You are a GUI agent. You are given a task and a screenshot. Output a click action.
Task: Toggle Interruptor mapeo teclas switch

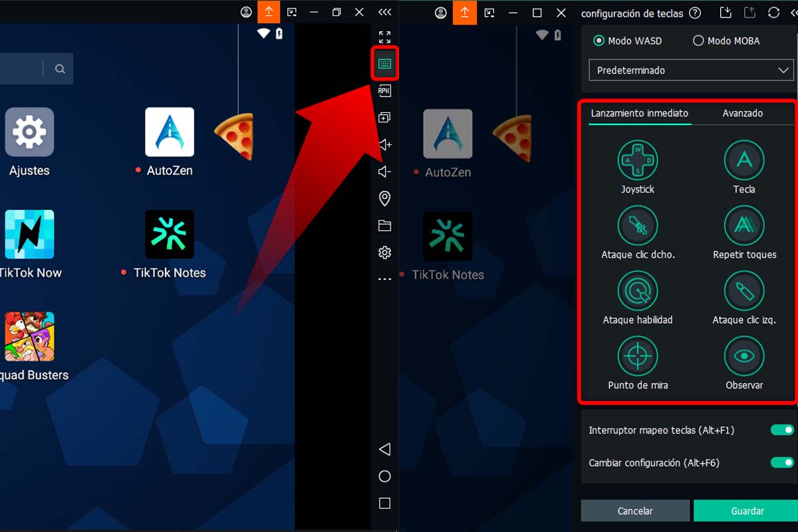pyautogui.click(x=782, y=430)
